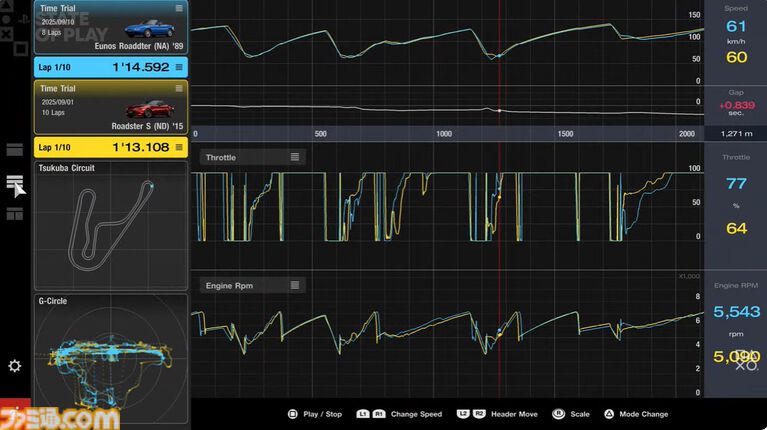767x430 pixels.
Task: Open the yellow Lap 1/10 list menu
Action: pos(179,147)
